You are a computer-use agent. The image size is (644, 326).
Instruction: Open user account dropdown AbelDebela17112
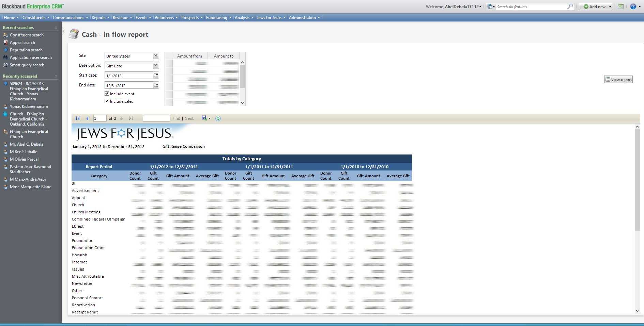pos(463,6)
